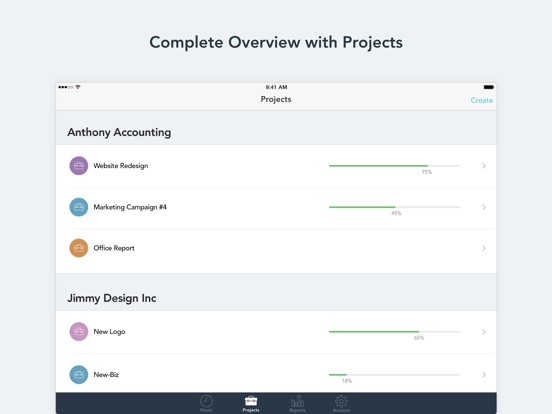Open New Logo via its chevron
Image resolution: width=552 pixels, height=414 pixels.
(x=484, y=332)
